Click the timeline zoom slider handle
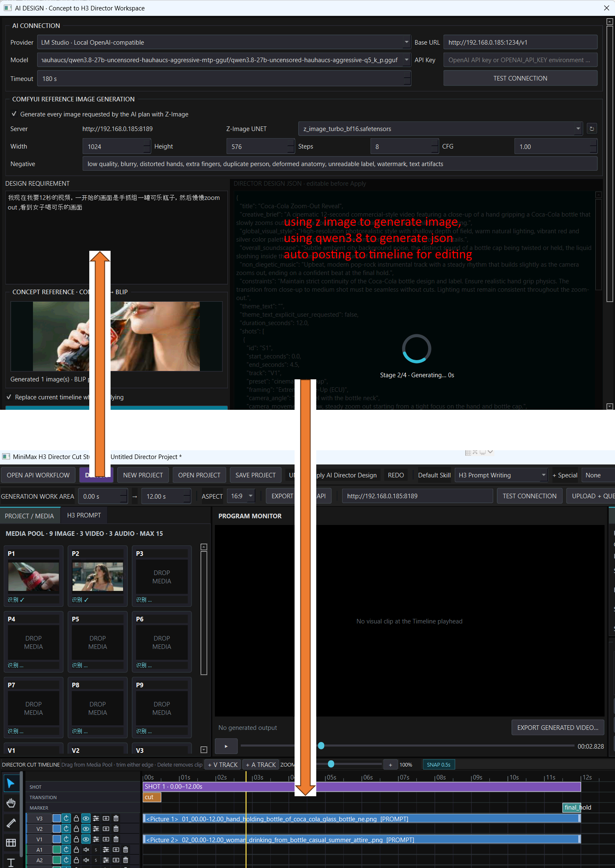This screenshot has width=615, height=868. pos(331,764)
